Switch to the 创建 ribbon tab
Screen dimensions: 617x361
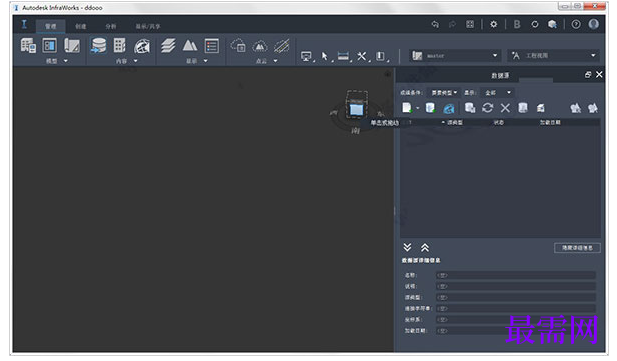coord(81,26)
